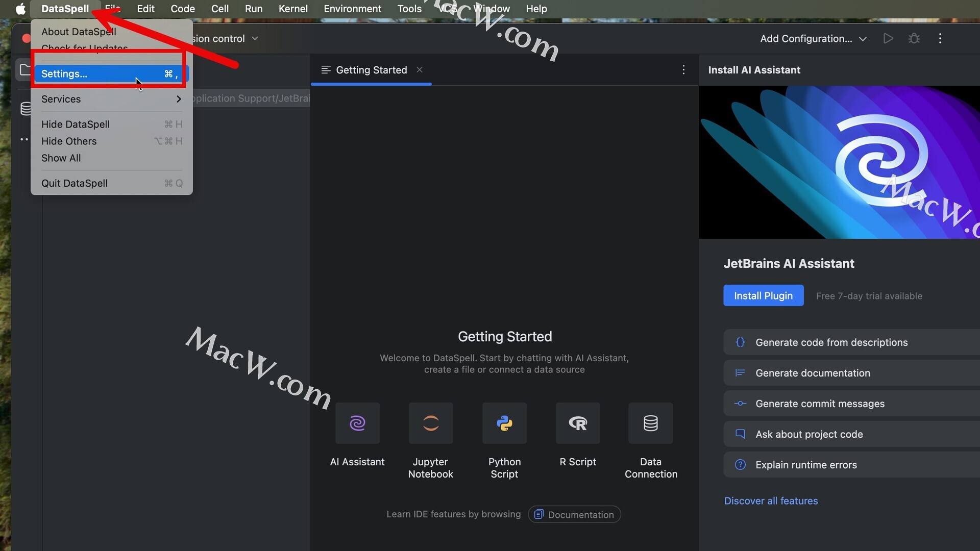
Task: Open the Data Connection tile
Action: pyautogui.click(x=651, y=423)
